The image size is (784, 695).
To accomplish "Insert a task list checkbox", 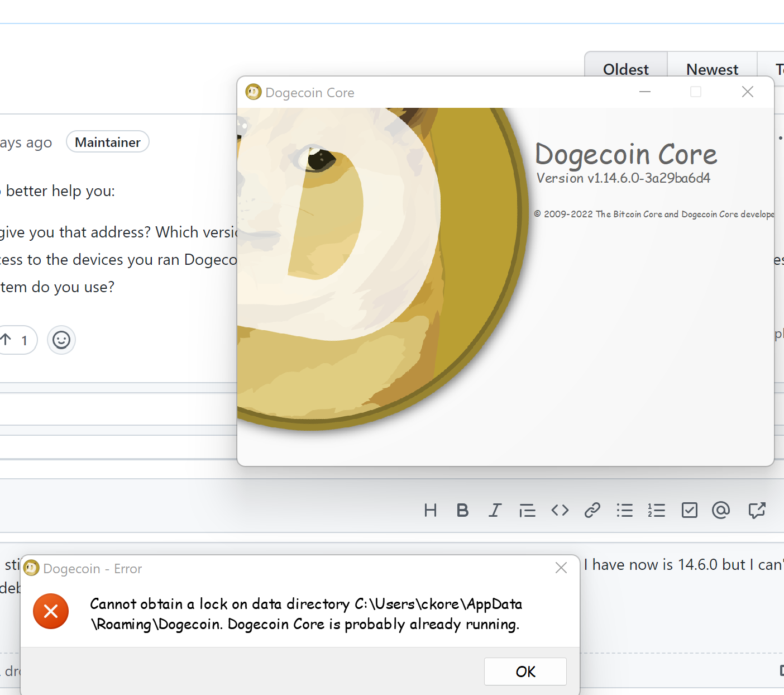I will pos(689,510).
